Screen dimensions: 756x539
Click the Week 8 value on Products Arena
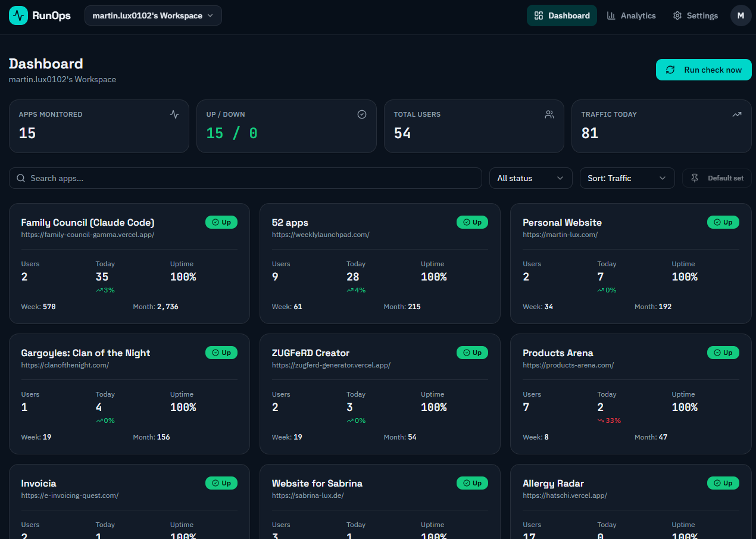tap(546, 437)
